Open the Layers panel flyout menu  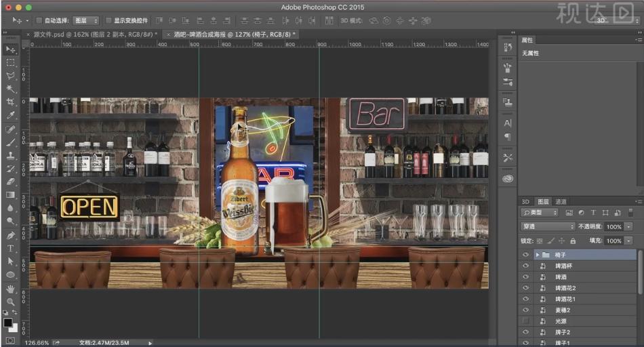[639, 202]
